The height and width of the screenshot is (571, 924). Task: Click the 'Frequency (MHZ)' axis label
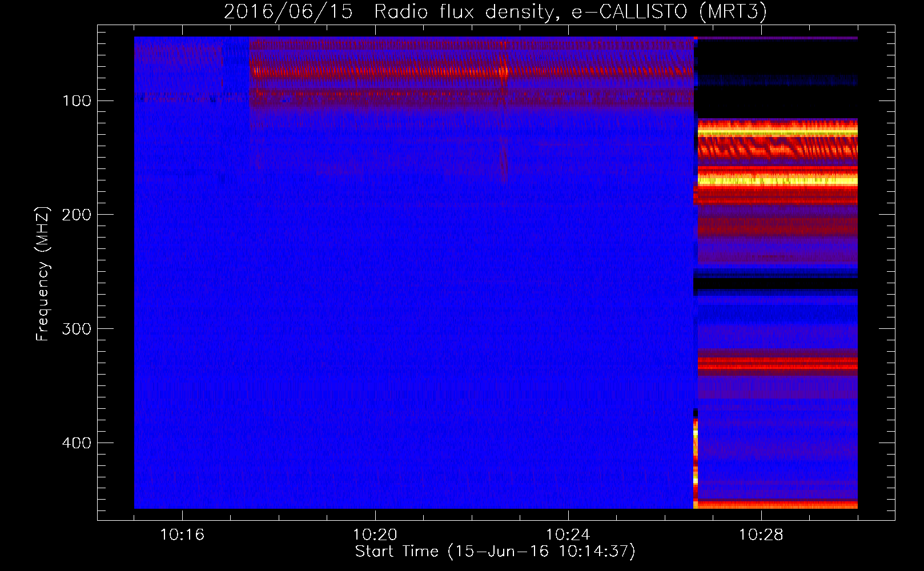pyautogui.click(x=43, y=274)
